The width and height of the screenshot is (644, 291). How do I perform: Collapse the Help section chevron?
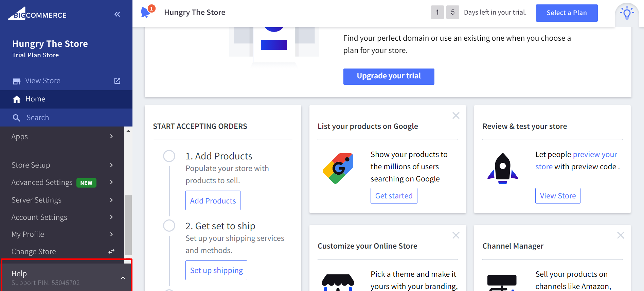point(123,278)
